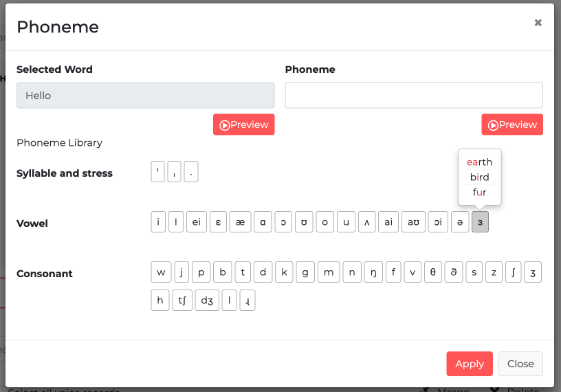Insert the primary stress mark symbol
Image resolution: width=561 pixels, height=392 pixels.
tap(157, 172)
